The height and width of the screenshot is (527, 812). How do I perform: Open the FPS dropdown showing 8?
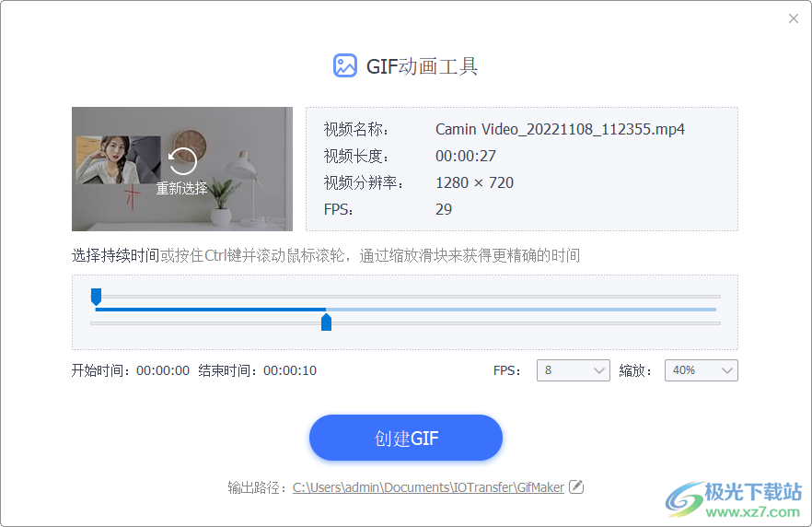(x=574, y=370)
